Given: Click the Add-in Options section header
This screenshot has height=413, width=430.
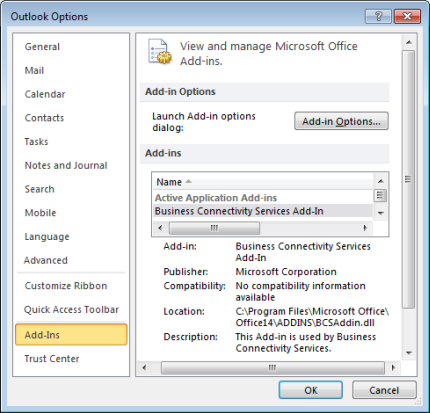Looking at the screenshot, I should point(264,92).
